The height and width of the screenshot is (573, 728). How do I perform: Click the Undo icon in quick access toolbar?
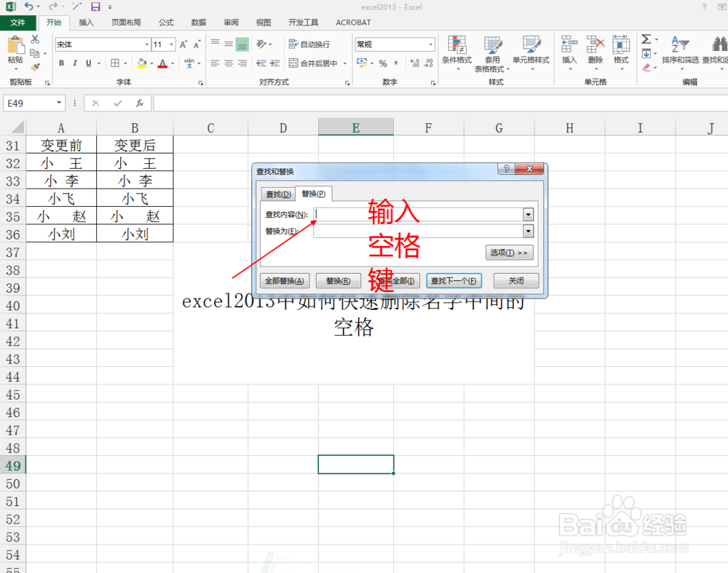tap(29, 7)
